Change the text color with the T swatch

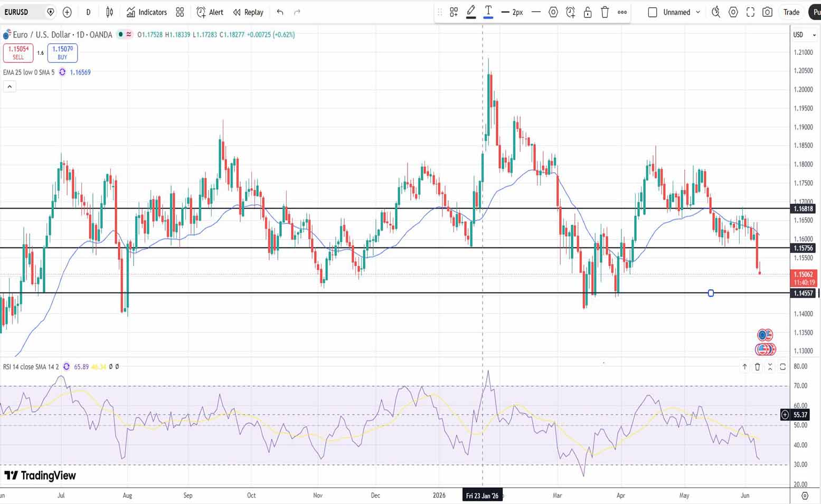pyautogui.click(x=488, y=12)
